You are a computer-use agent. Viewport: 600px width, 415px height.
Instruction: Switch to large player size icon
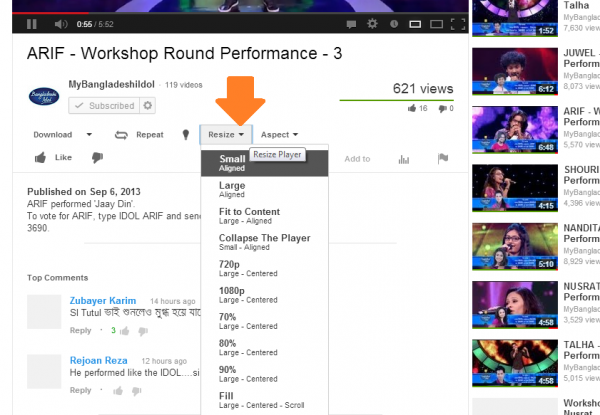[x=436, y=24]
